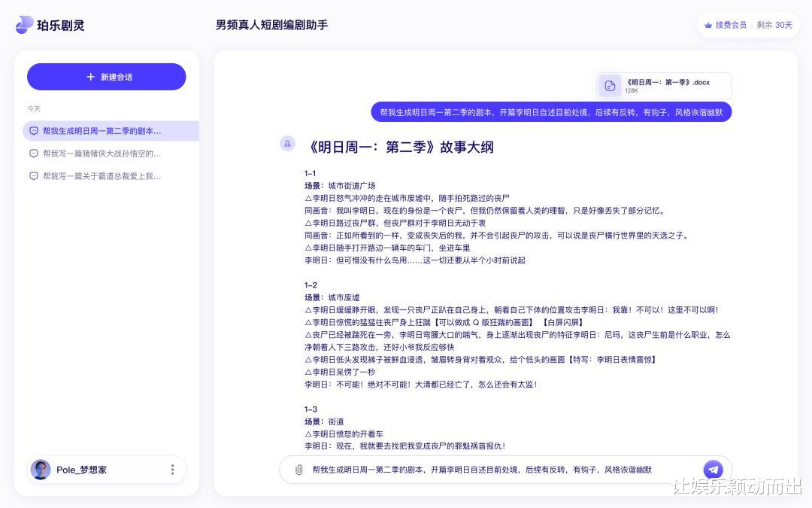Click chat icon beside 猪猪侠大战孙悟空 conversation

pyautogui.click(x=34, y=154)
